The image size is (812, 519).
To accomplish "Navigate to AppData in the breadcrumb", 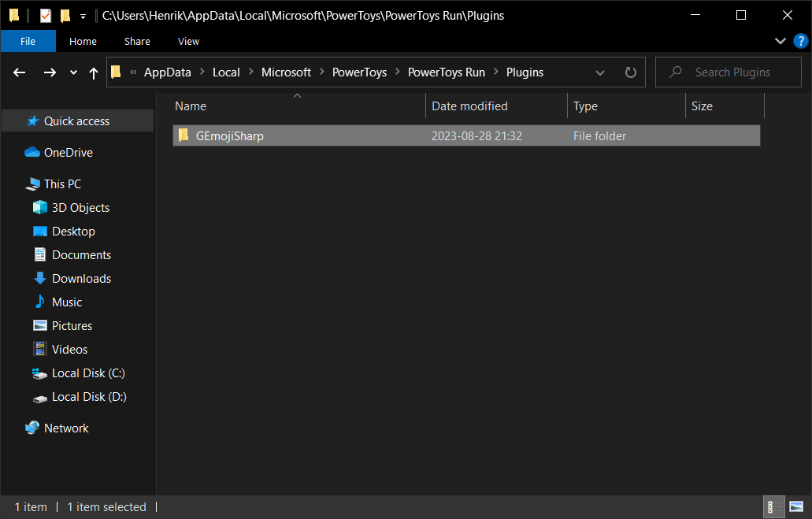I will [x=167, y=72].
